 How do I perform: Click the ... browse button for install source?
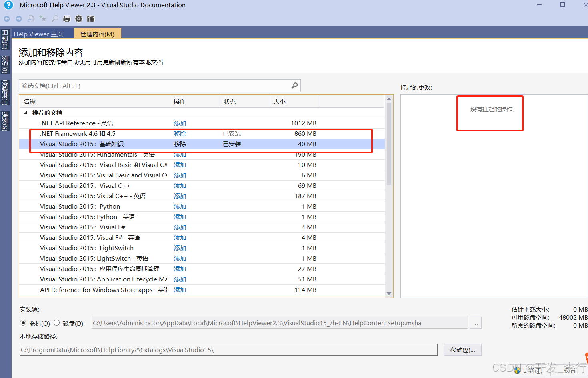pyautogui.click(x=476, y=323)
